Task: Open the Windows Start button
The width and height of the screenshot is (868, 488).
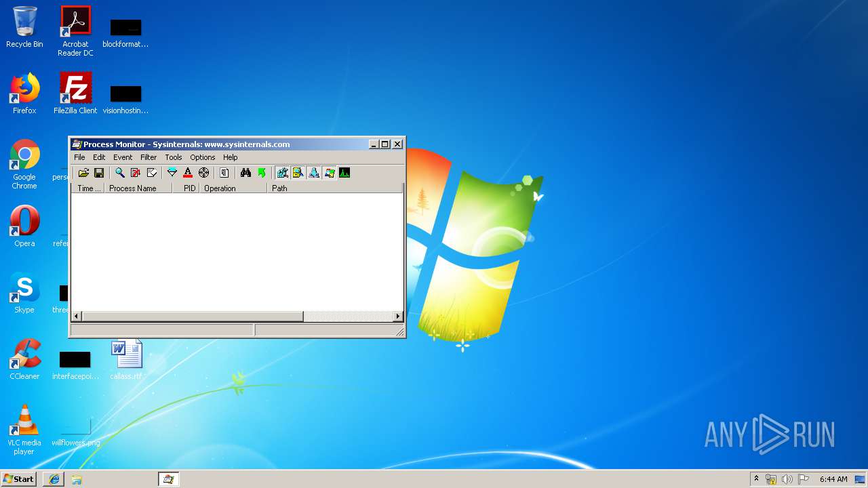Action: (x=19, y=479)
